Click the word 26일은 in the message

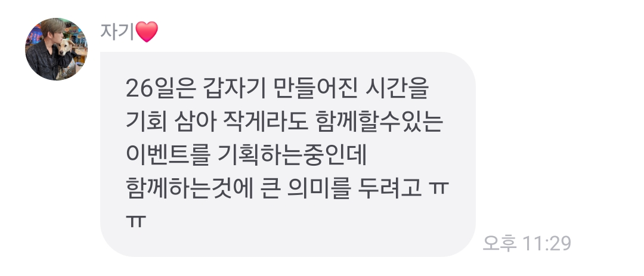tap(159, 89)
